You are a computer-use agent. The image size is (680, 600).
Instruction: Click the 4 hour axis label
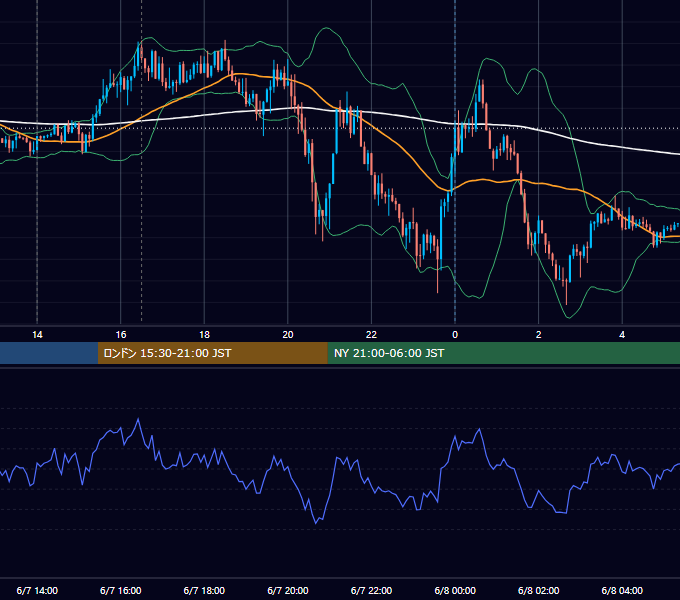(x=622, y=335)
